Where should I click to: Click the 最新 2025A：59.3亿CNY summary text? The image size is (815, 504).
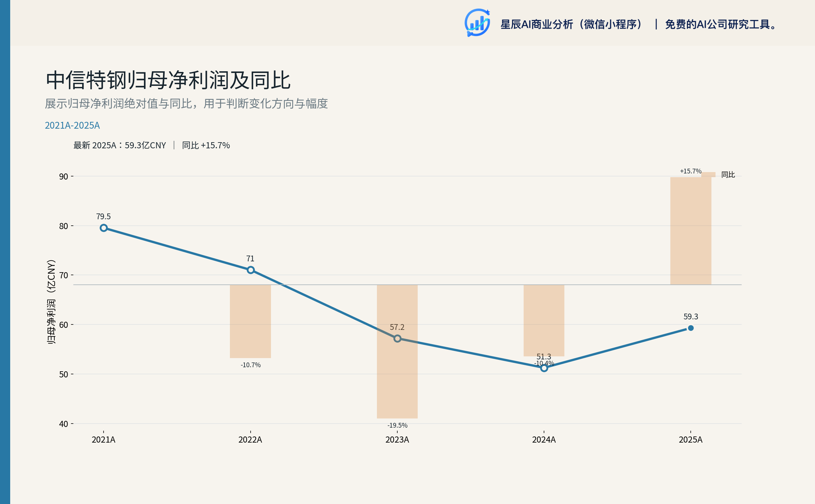(x=120, y=145)
